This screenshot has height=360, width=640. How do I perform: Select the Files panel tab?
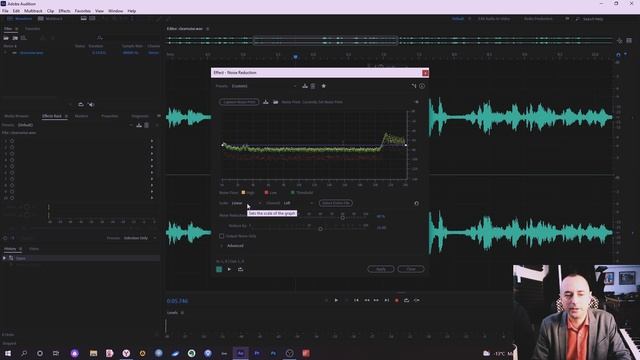pyautogui.click(x=8, y=29)
